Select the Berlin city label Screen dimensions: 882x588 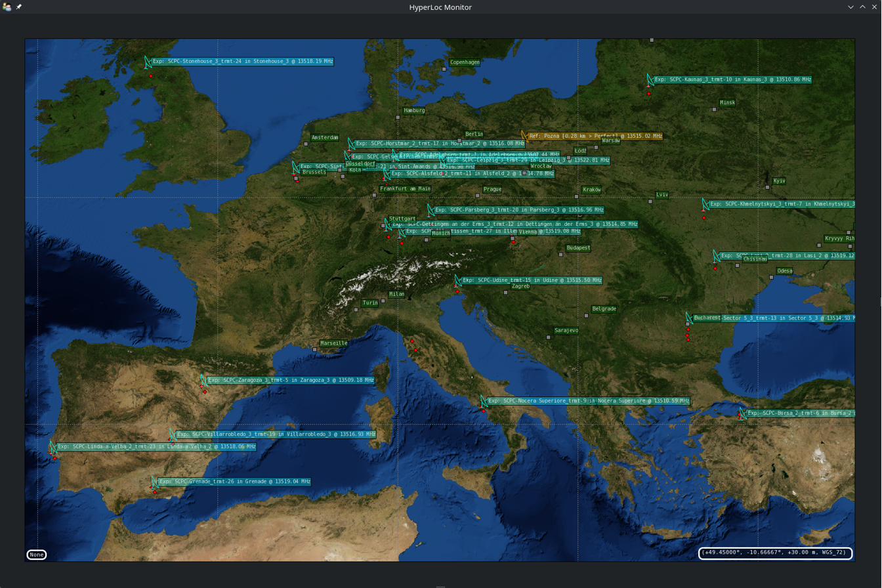click(474, 135)
